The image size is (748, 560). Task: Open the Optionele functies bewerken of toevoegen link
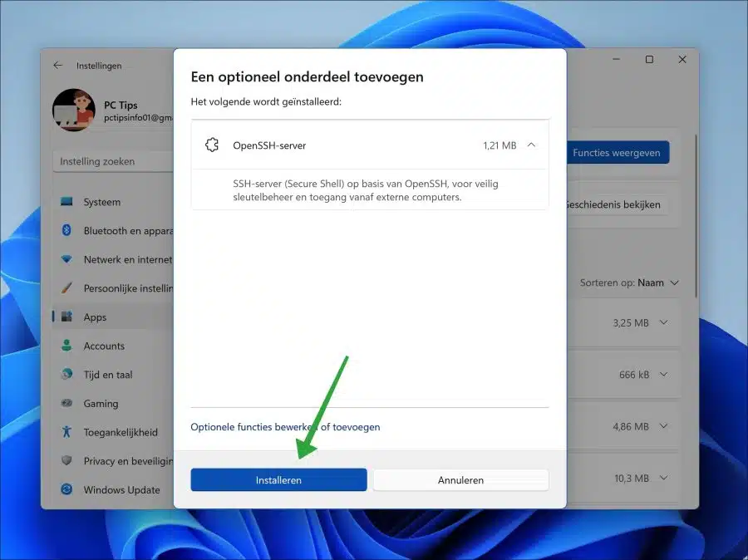285,427
